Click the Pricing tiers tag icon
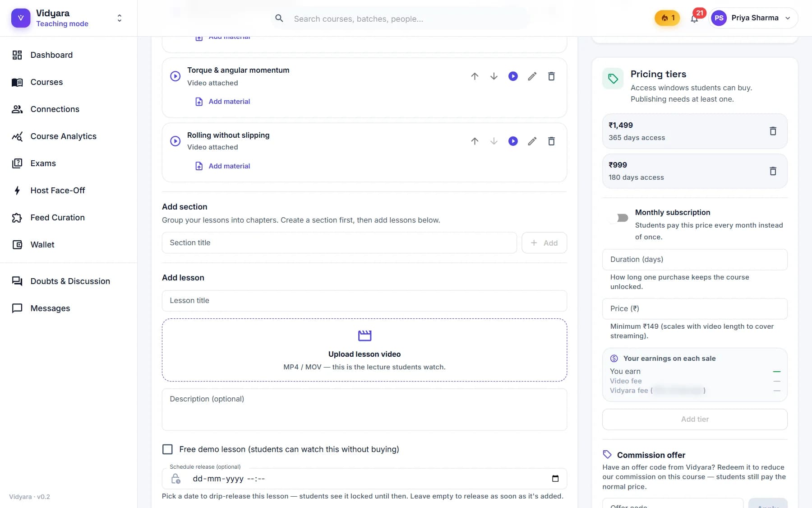 pos(613,79)
